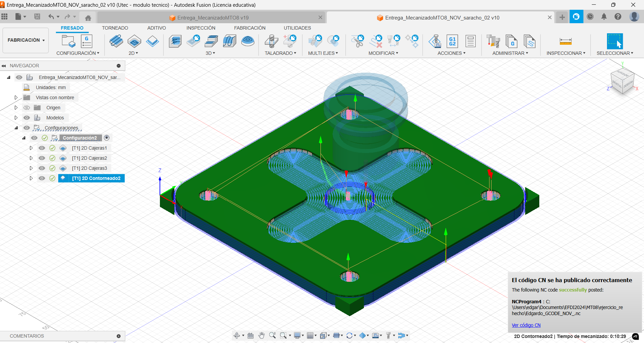Select 2D Cajeras3 operation in browser
The height and width of the screenshot is (343, 644).
90,168
